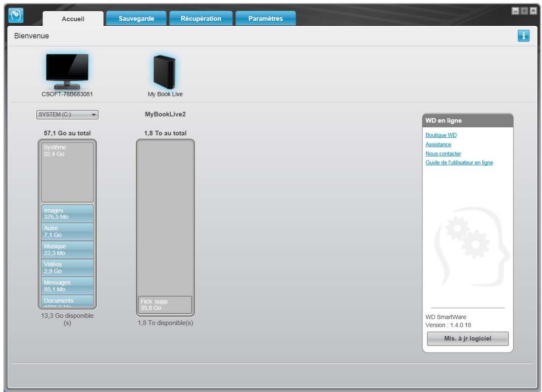
Task: Click the Mis. à jr logiciel button
Action: click(x=467, y=338)
